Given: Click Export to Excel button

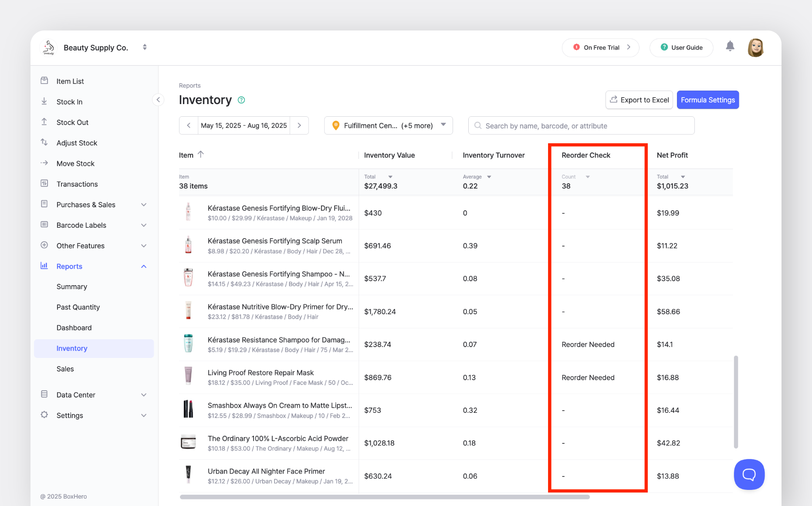Looking at the screenshot, I should [639, 100].
